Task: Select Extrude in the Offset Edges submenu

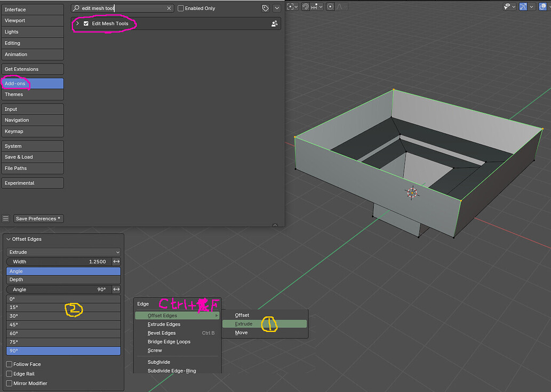Action: (265, 324)
